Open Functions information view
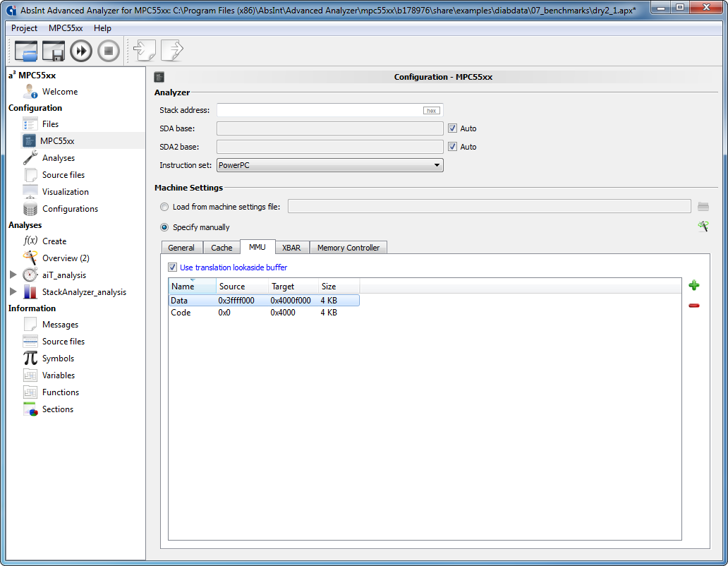 coord(61,392)
